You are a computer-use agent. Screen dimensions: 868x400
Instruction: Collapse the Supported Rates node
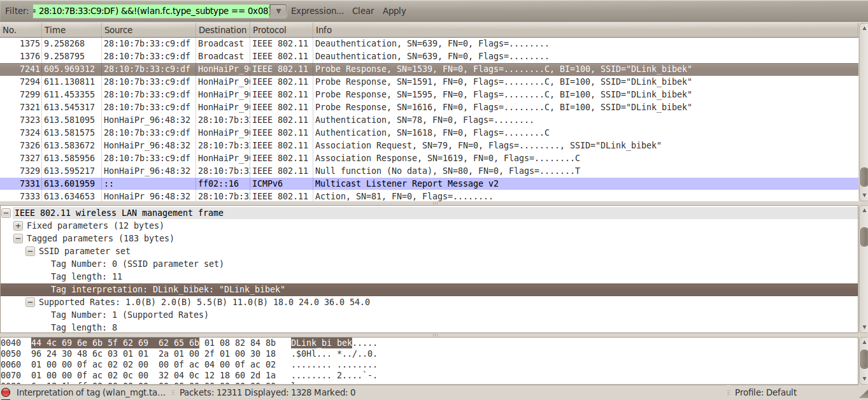coord(30,302)
